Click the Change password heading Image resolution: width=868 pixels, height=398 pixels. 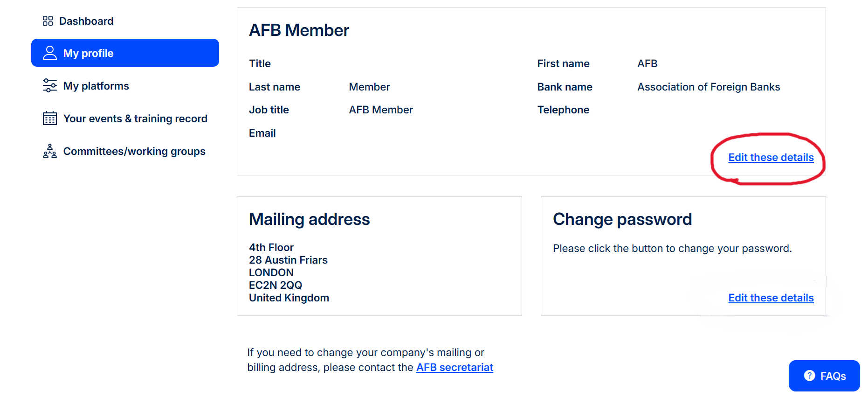pyautogui.click(x=622, y=219)
